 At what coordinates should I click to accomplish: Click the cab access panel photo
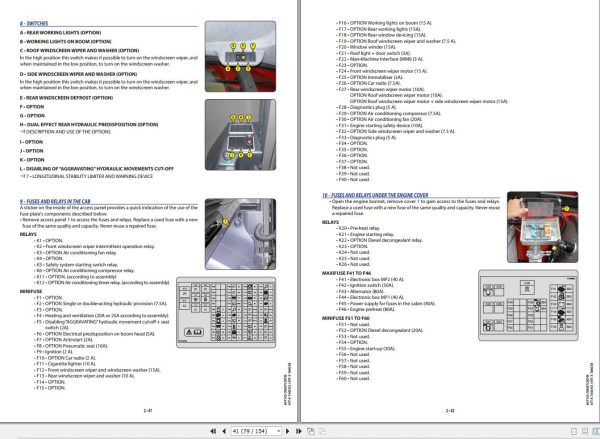click(240, 234)
